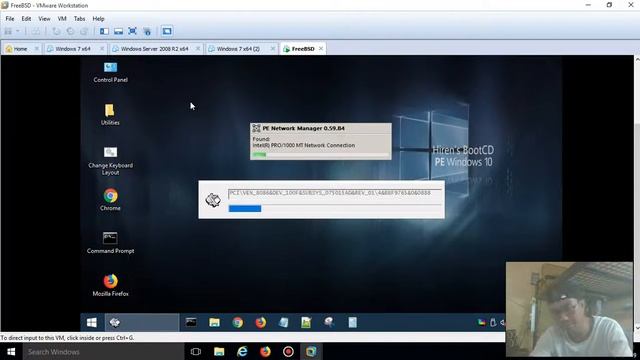Screen dimensions: 640x360
Task: Click the colorful tray icon in guest taskbar
Action: [x=482, y=322]
